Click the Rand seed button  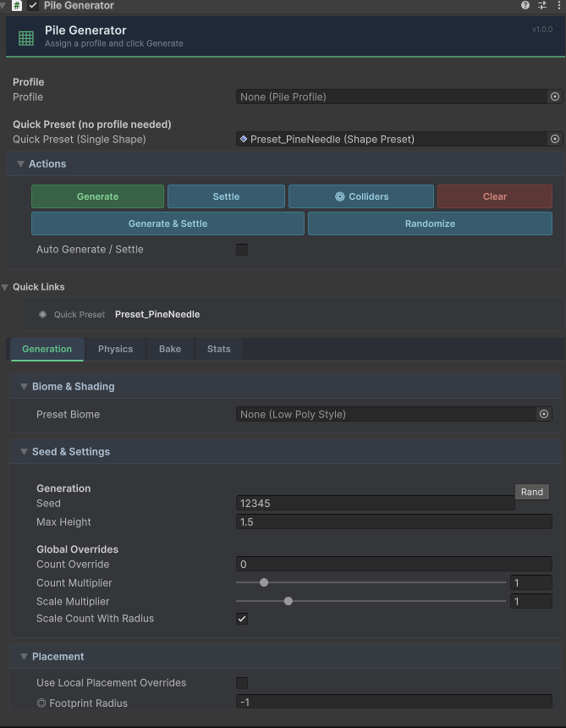point(531,492)
